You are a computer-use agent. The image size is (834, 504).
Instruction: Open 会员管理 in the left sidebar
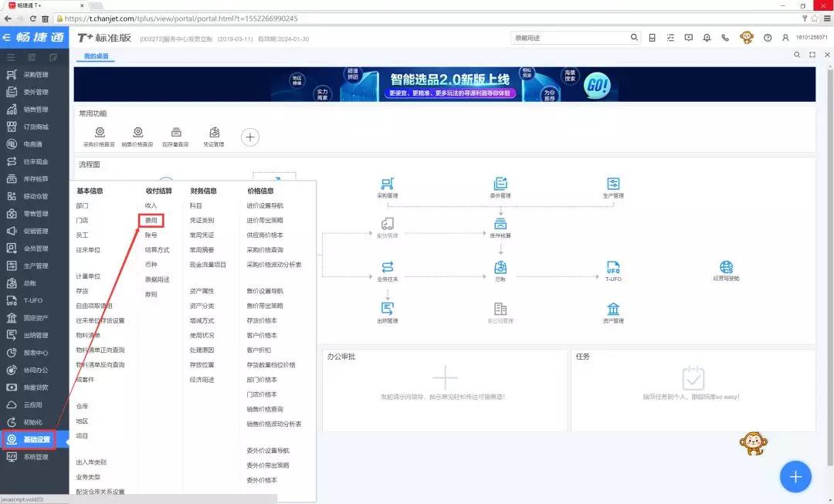35,249
